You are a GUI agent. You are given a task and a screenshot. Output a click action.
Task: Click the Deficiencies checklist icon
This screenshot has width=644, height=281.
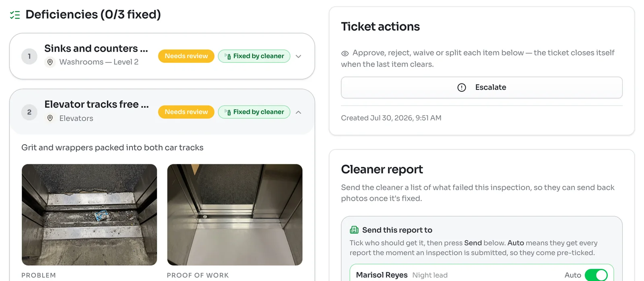pos(15,15)
